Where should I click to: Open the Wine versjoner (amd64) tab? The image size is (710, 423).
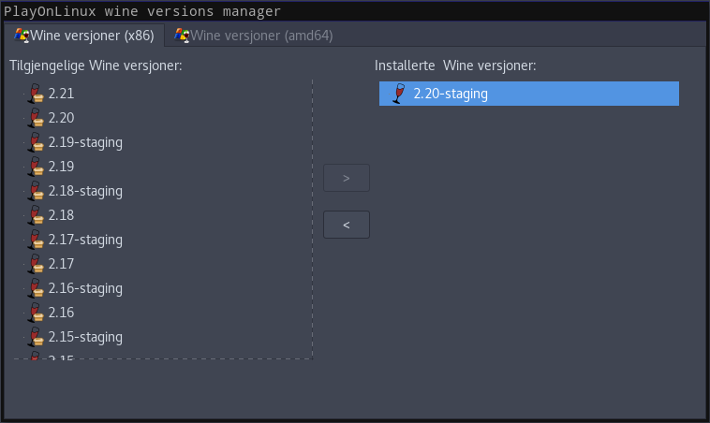(x=254, y=35)
